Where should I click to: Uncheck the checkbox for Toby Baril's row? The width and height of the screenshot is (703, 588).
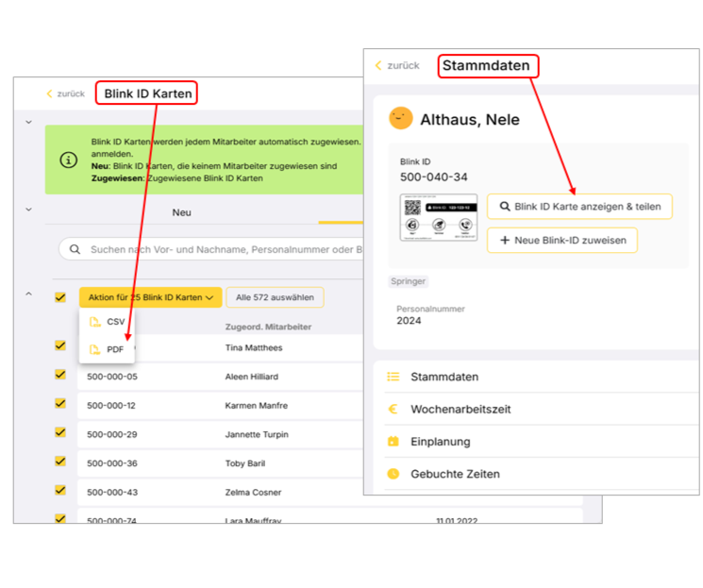(60, 462)
